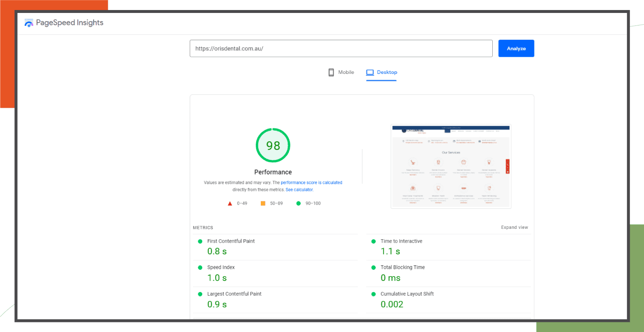644x332 pixels.
Task: Click the laptop Desktop icon
Action: click(x=370, y=72)
